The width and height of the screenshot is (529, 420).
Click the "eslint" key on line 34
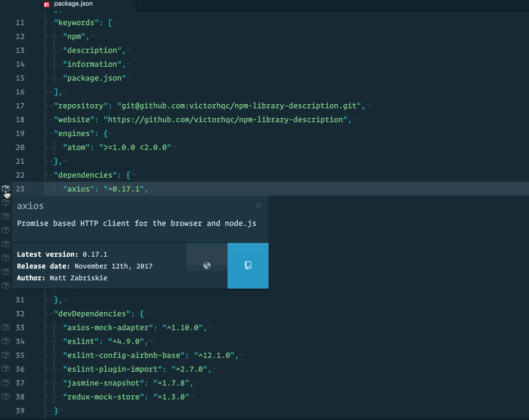click(x=81, y=341)
